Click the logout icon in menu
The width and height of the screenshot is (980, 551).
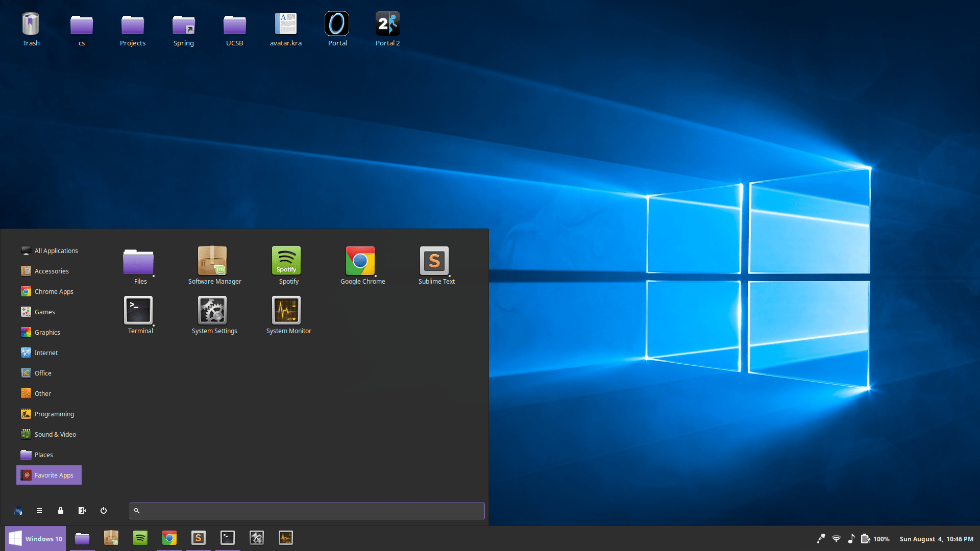(x=82, y=511)
